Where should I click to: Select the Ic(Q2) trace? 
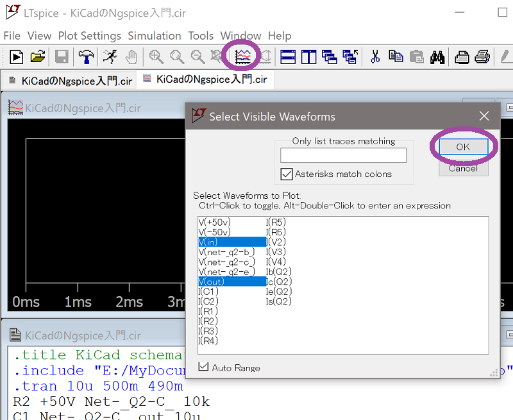point(279,281)
